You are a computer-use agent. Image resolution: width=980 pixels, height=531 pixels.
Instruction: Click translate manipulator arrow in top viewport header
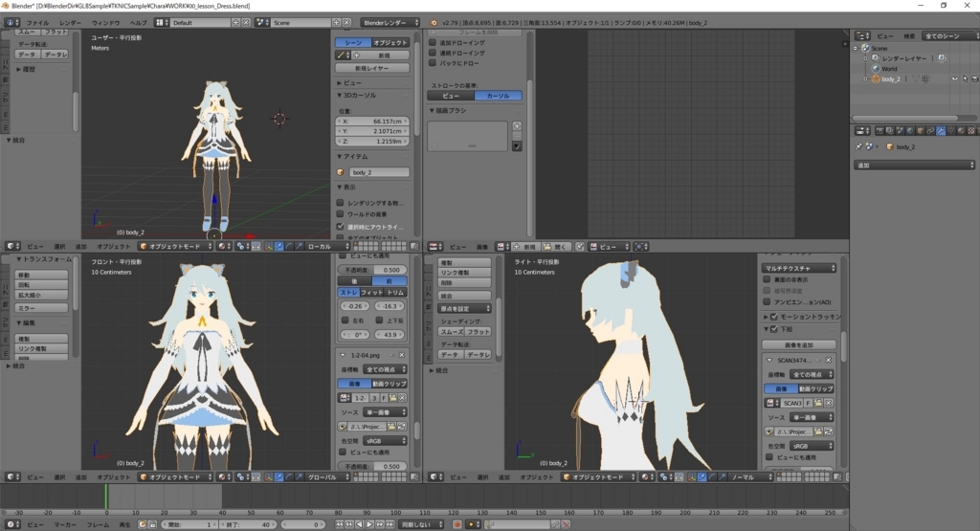[x=278, y=247]
